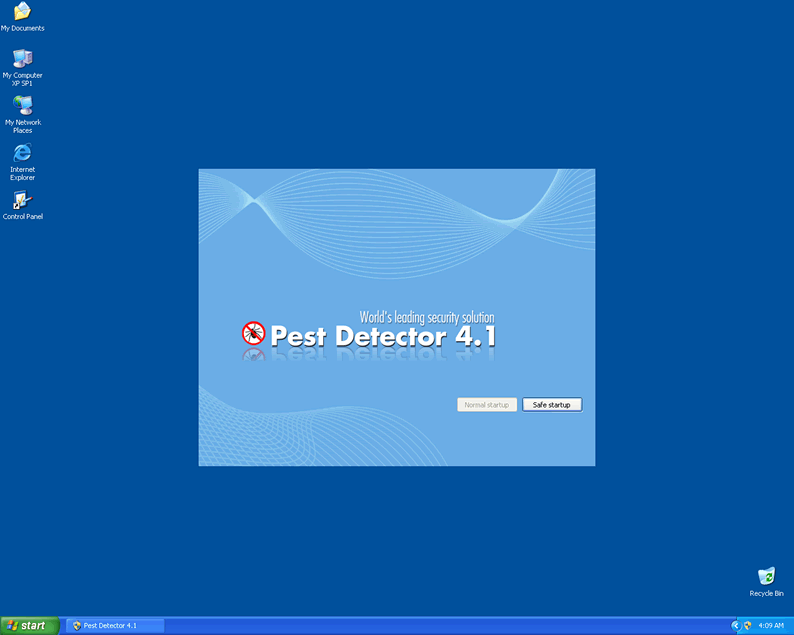Click the red crossed-out bug logo
794x635 pixels.
(x=253, y=333)
